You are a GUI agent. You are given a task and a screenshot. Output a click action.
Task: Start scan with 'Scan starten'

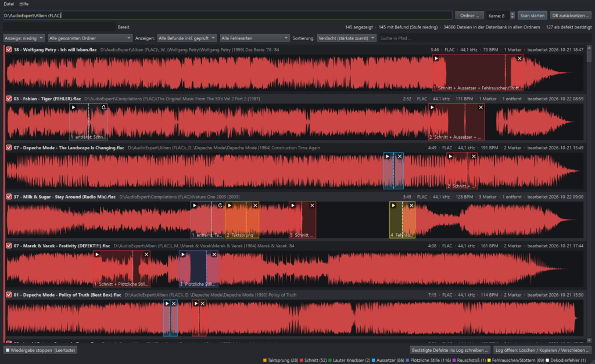[x=532, y=16]
